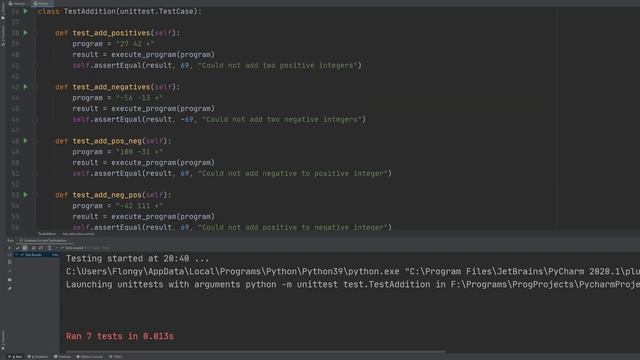Run the TestAddition class from gutter arrow
This screenshot has height=360, width=640.
[x=25, y=11]
